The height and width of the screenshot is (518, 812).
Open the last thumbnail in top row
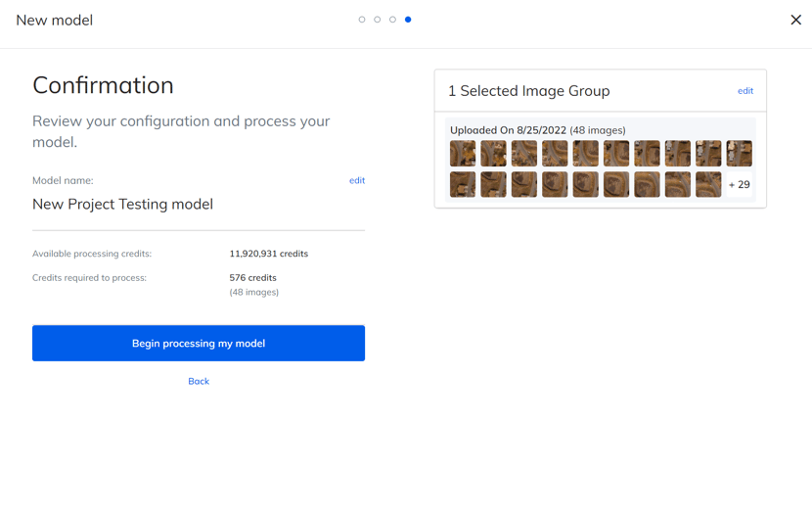[x=739, y=154]
